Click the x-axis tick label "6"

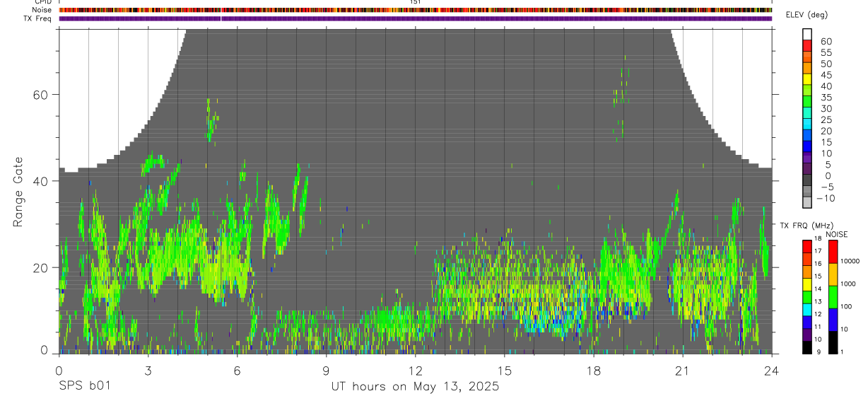click(x=237, y=371)
